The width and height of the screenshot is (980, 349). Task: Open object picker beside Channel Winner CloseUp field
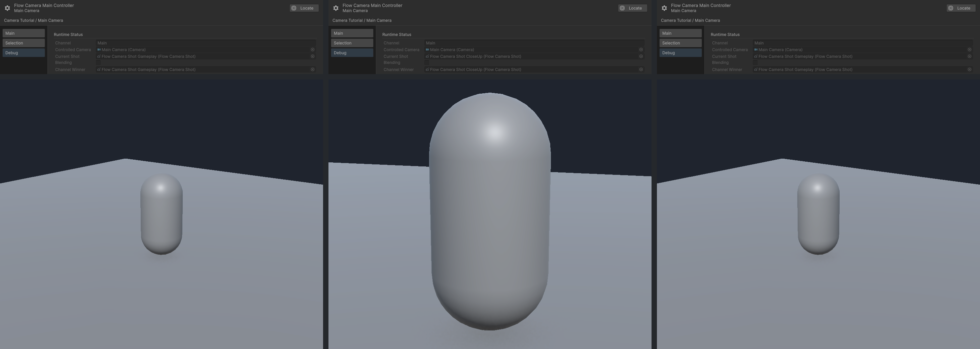click(641, 70)
